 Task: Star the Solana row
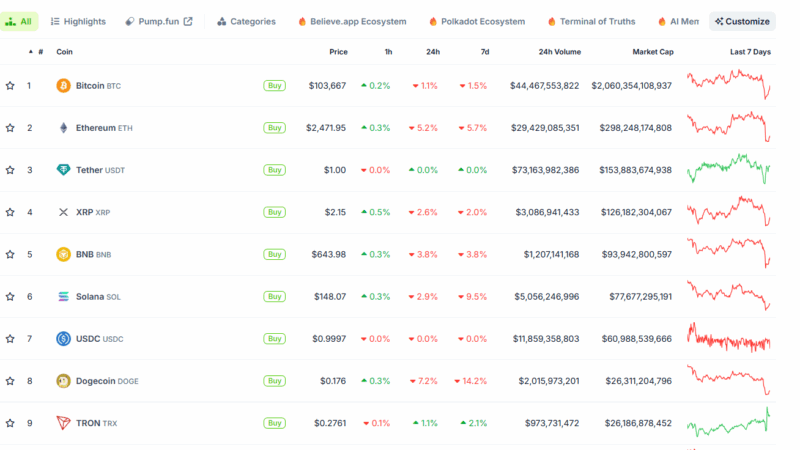point(10,296)
